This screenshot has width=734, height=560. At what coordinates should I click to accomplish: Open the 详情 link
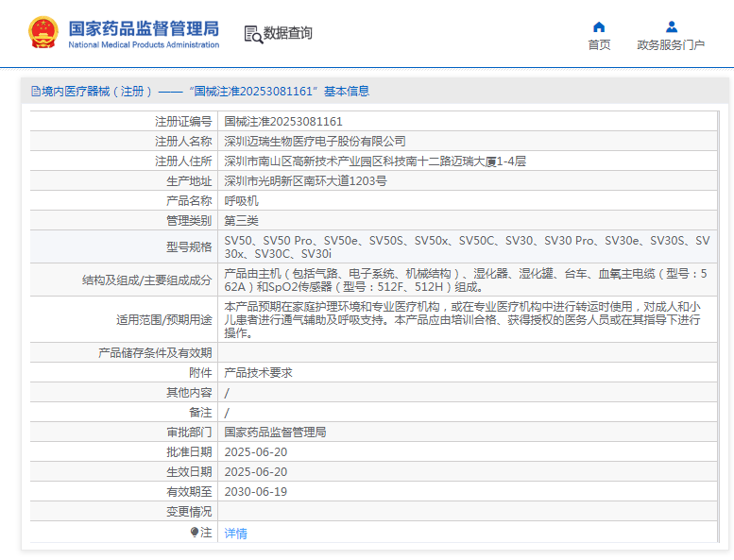pos(235,533)
